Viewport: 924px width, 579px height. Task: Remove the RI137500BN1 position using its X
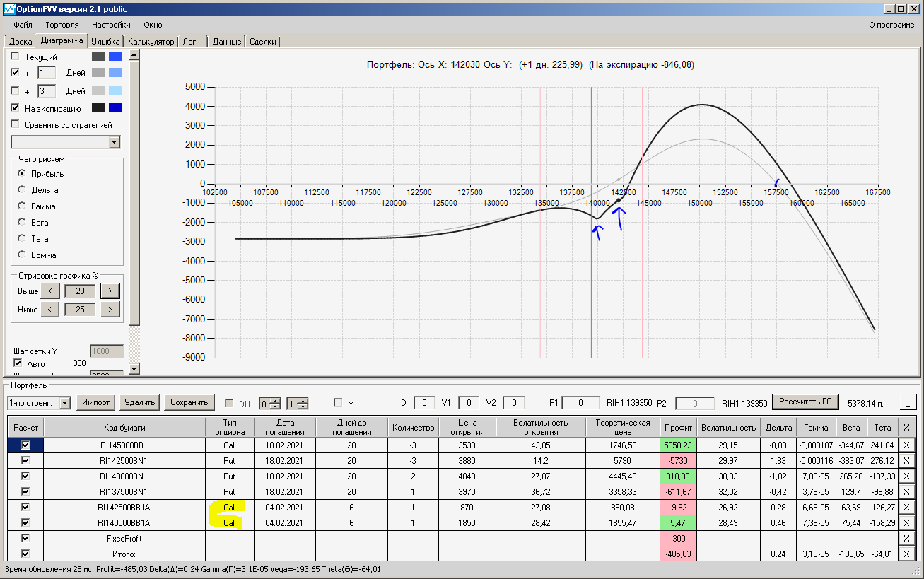(x=907, y=492)
